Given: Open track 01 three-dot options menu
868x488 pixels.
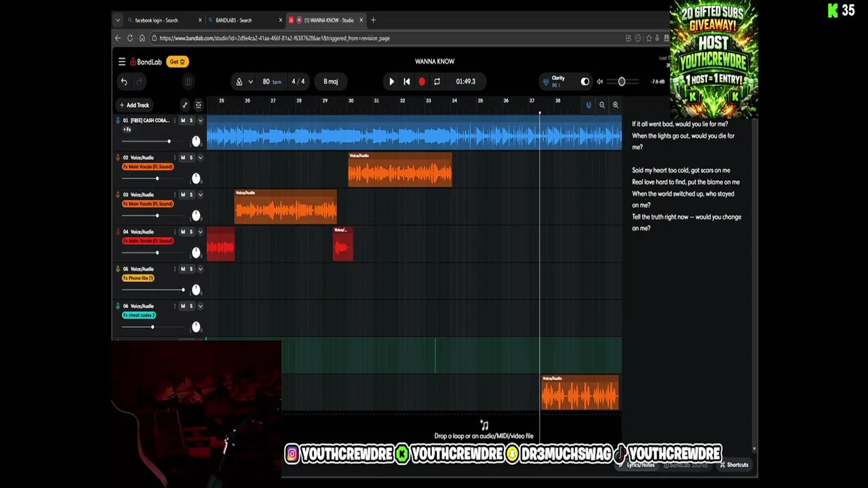Looking at the screenshot, I should [174, 121].
